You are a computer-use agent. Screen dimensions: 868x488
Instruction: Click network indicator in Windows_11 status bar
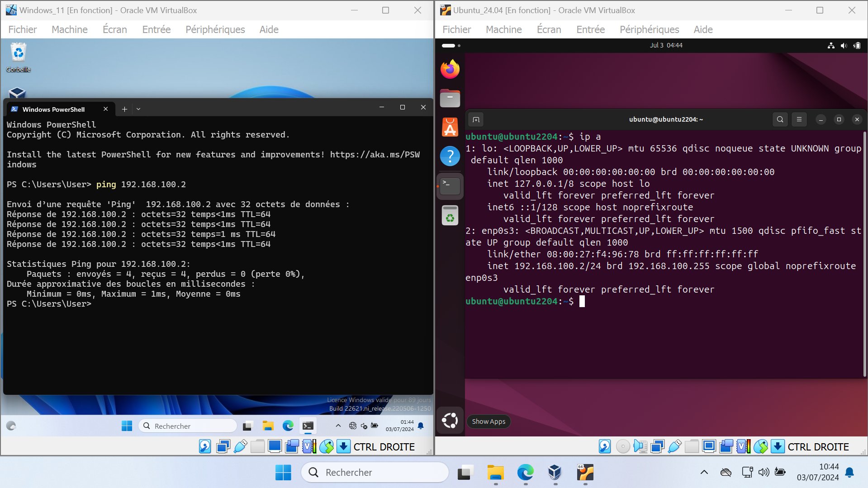click(x=223, y=446)
